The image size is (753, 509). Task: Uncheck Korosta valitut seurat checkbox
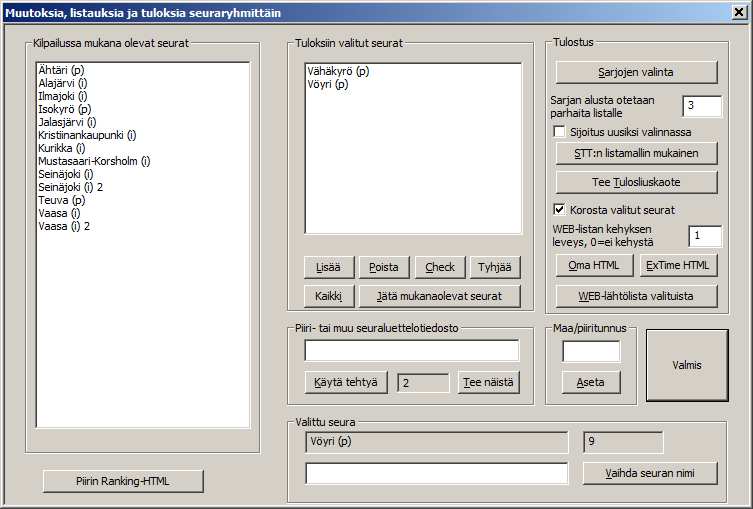(x=559, y=209)
